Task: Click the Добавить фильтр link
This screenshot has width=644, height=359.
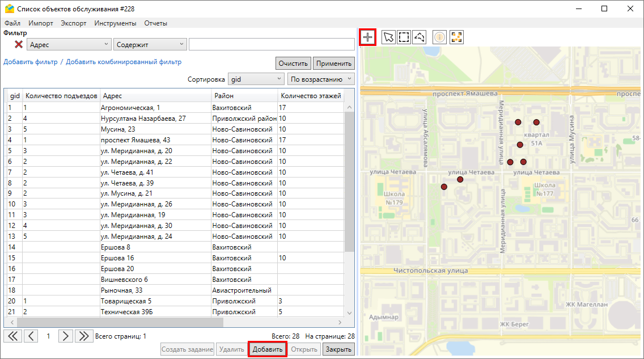Action: pyautogui.click(x=30, y=62)
